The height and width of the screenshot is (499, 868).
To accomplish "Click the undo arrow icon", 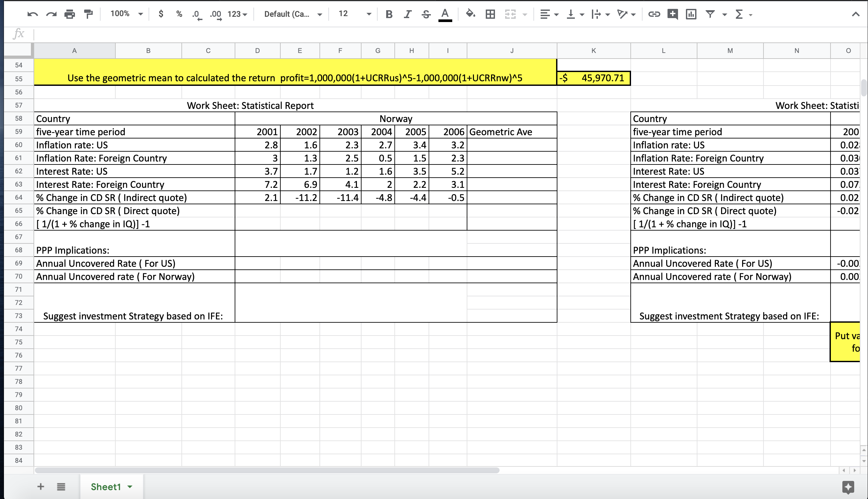I will 33,14.
